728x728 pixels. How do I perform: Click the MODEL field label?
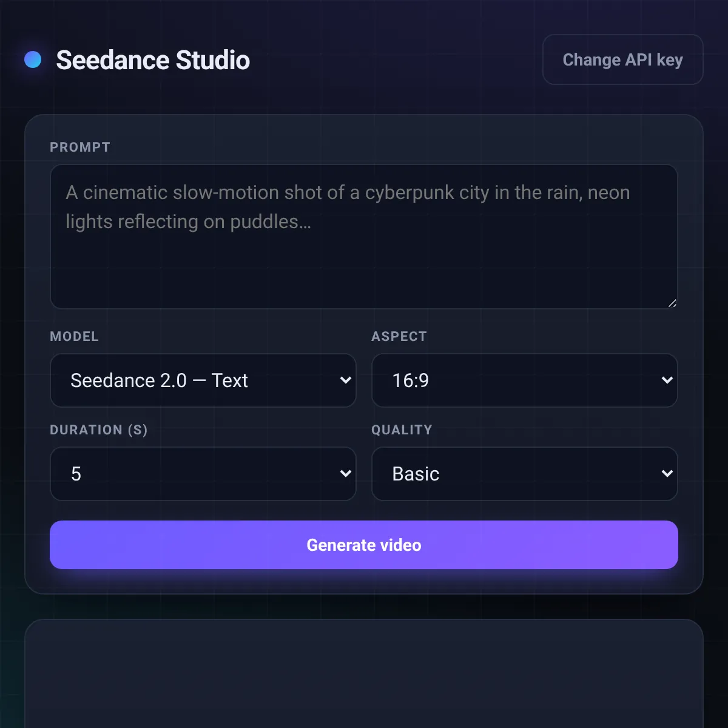pos(74,337)
